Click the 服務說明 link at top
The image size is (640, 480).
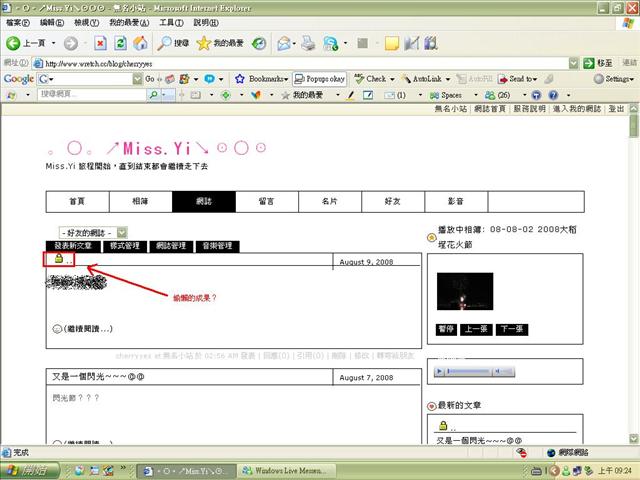pyautogui.click(x=529, y=109)
